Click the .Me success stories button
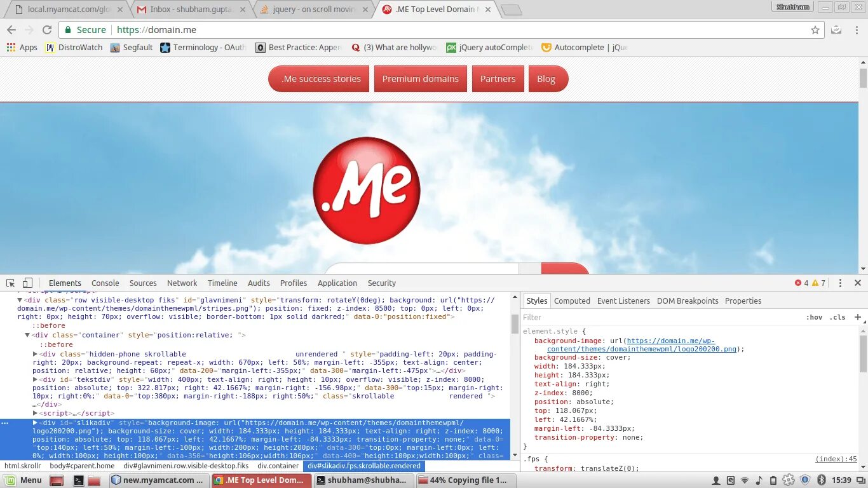This screenshot has width=868, height=488. click(319, 79)
